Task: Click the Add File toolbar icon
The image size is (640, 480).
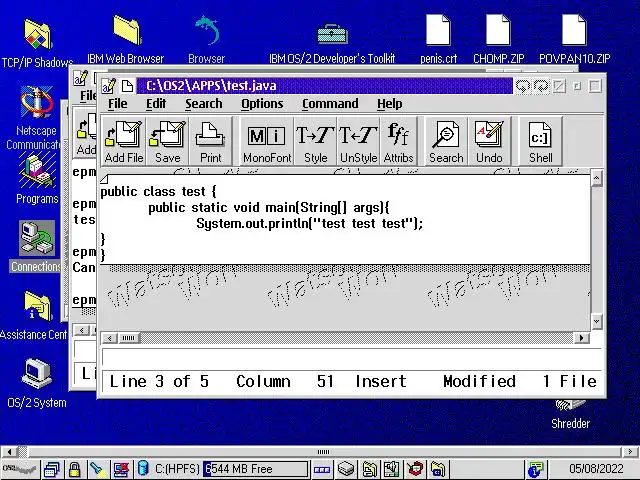Action: [124, 141]
